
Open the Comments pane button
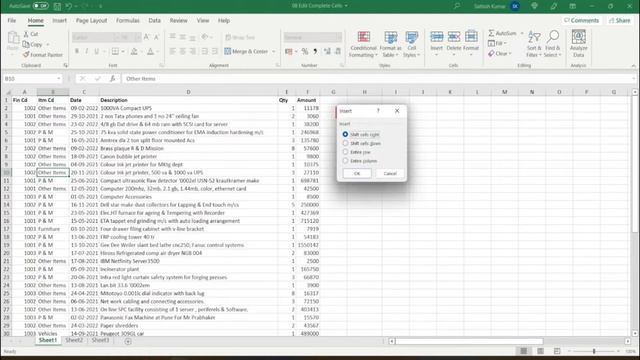point(581,20)
